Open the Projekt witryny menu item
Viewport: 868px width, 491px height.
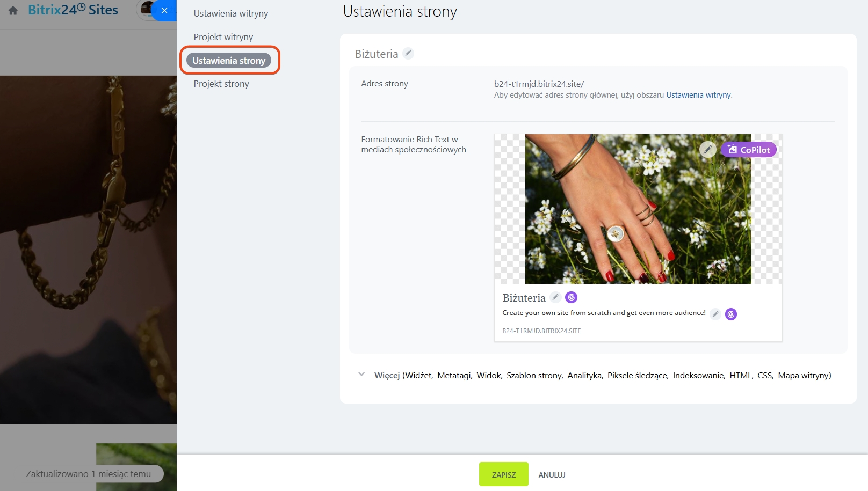pyautogui.click(x=223, y=37)
